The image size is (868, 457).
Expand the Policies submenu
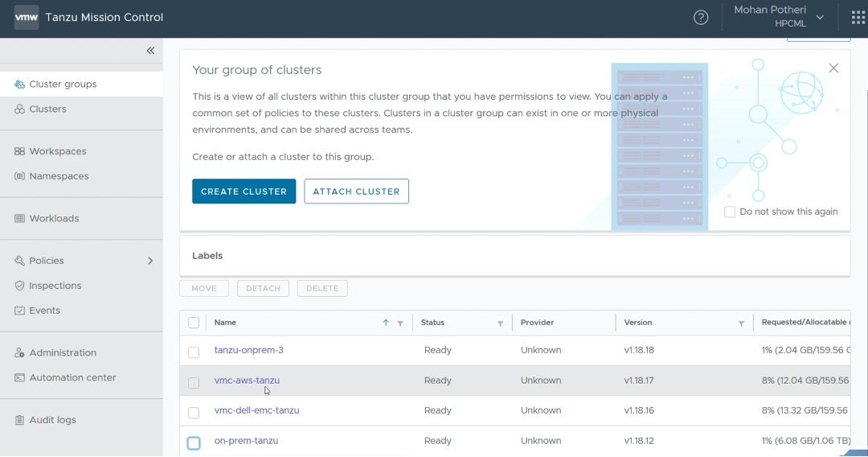coord(150,261)
